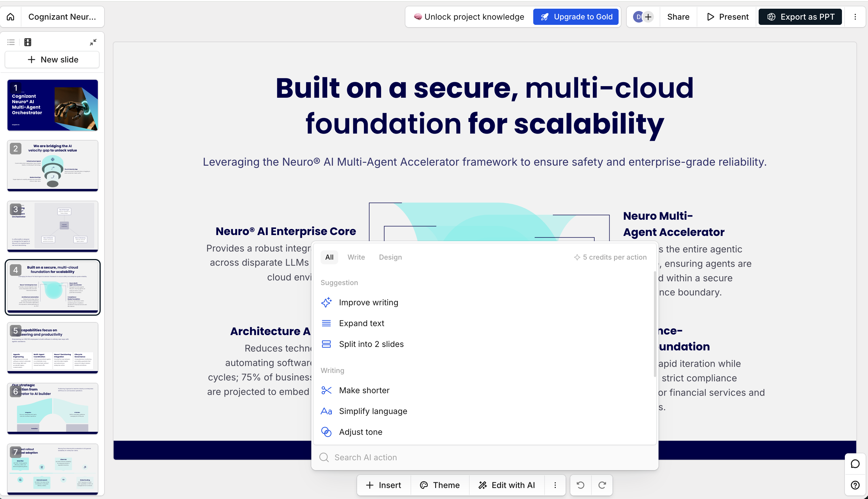Open the help question icon
This screenshot has height=499, width=868.
[855, 485]
